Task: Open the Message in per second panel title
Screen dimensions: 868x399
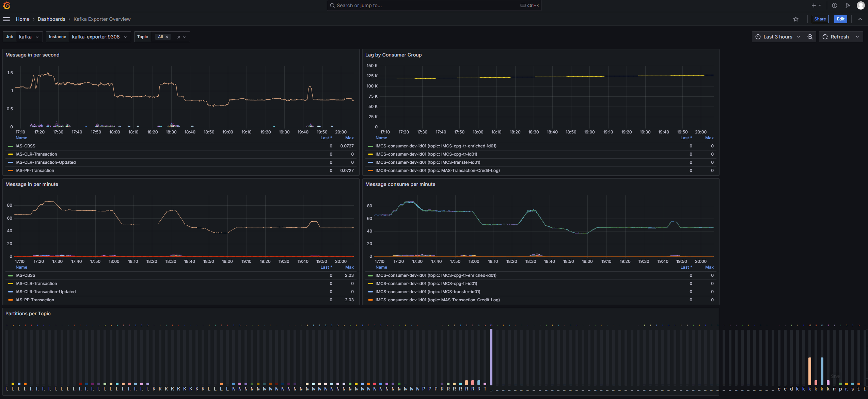Action: tap(32, 55)
